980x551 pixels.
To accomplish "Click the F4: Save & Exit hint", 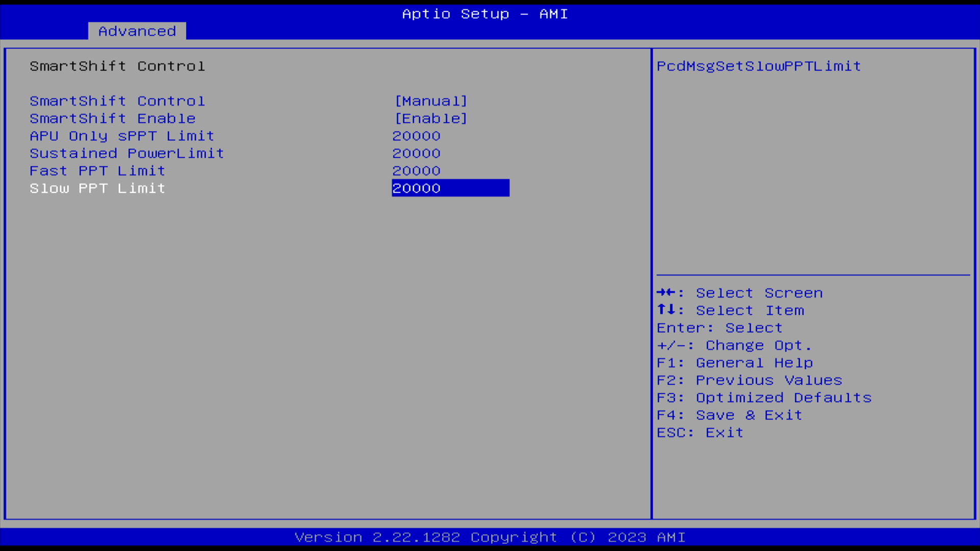I will click(x=729, y=415).
